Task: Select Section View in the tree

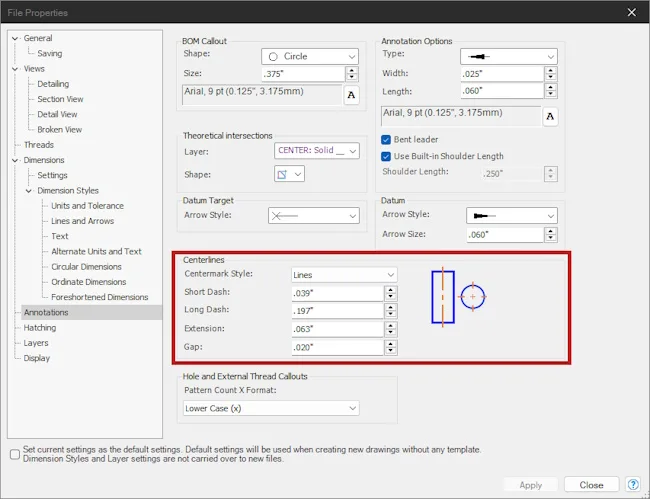Action: 60,99
